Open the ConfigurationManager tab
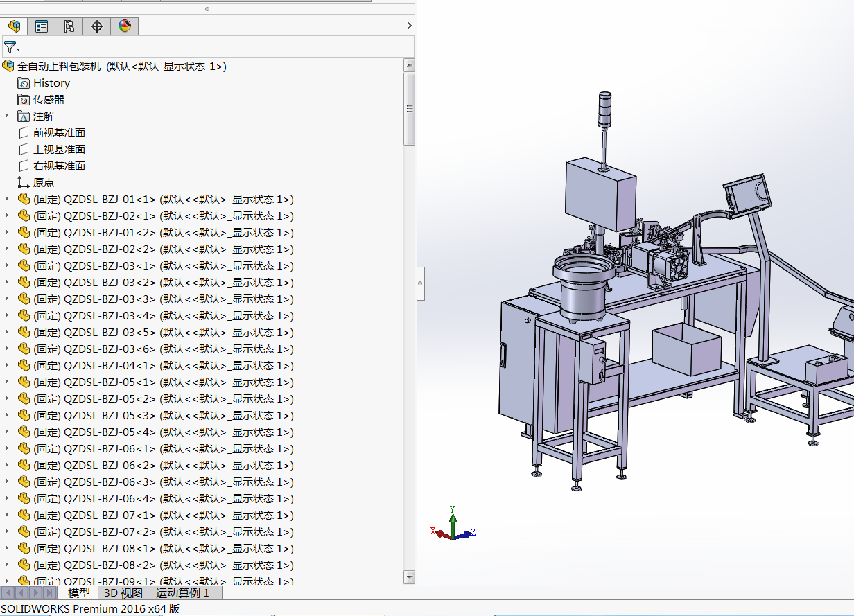Viewport: 854px width, 616px height. click(69, 26)
